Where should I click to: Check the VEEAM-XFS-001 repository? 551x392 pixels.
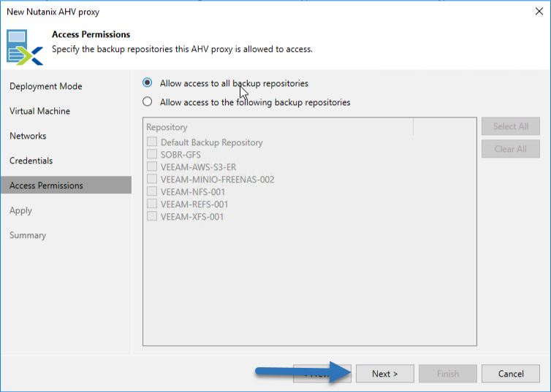pyautogui.click(x=152, y=216)
